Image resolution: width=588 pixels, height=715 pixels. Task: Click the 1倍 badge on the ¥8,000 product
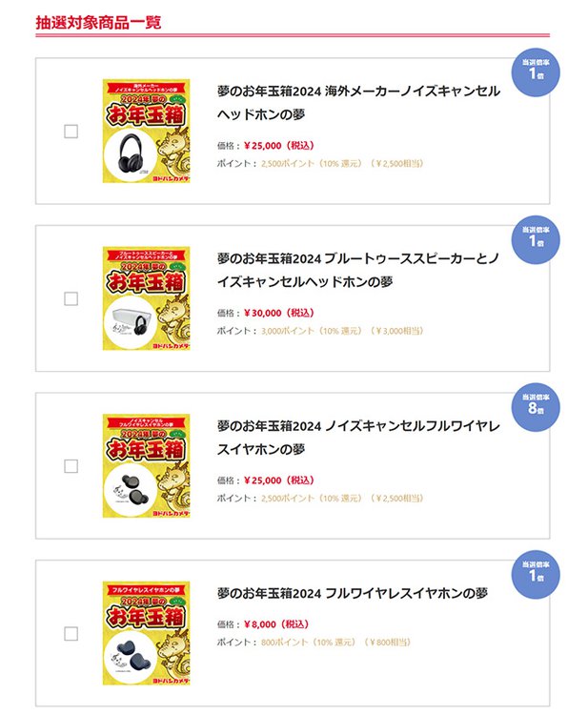[536, 573]
